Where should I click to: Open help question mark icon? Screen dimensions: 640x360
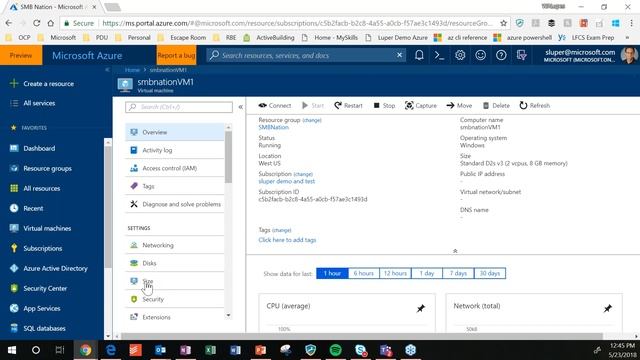tap(501, 55)
